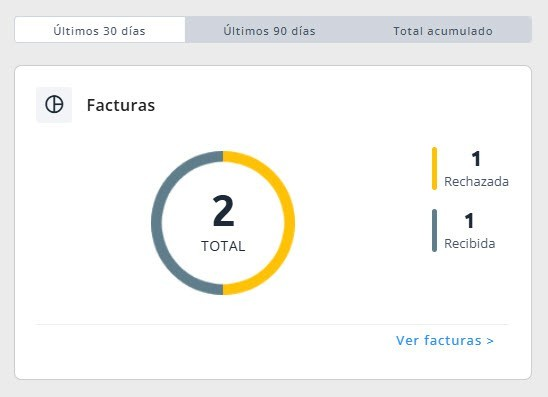Click the yellow Rechazada color bar
This screenshot has width=548, height=397.
click(434, 168)
